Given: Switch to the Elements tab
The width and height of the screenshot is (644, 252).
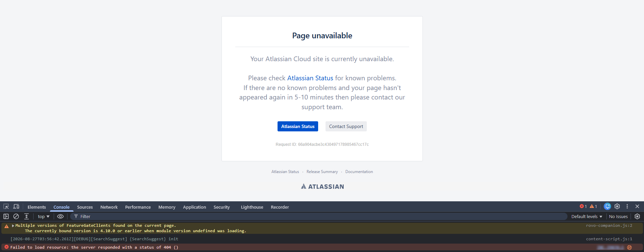Looking at the screenshot, I should click(37, 207).
